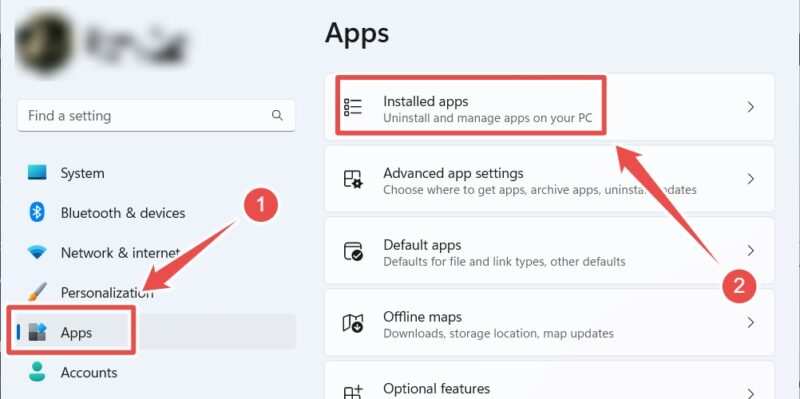Switch to Accounts settings

tap(156, 372)
